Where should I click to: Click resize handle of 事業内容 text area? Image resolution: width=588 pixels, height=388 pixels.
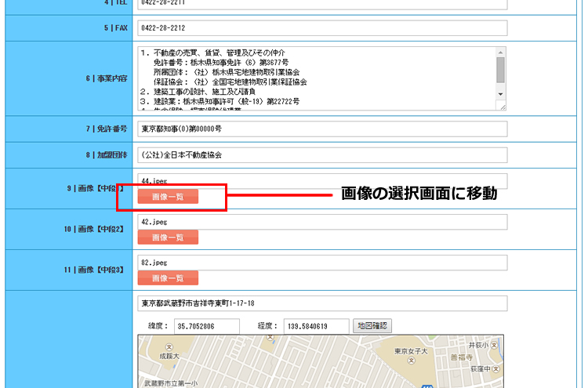[502, 107]
